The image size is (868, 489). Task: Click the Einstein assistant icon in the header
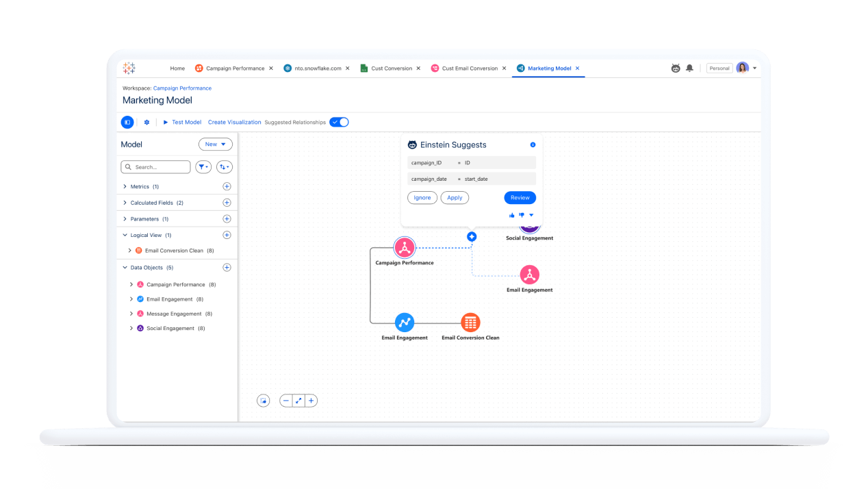click(x=676, y=68)
